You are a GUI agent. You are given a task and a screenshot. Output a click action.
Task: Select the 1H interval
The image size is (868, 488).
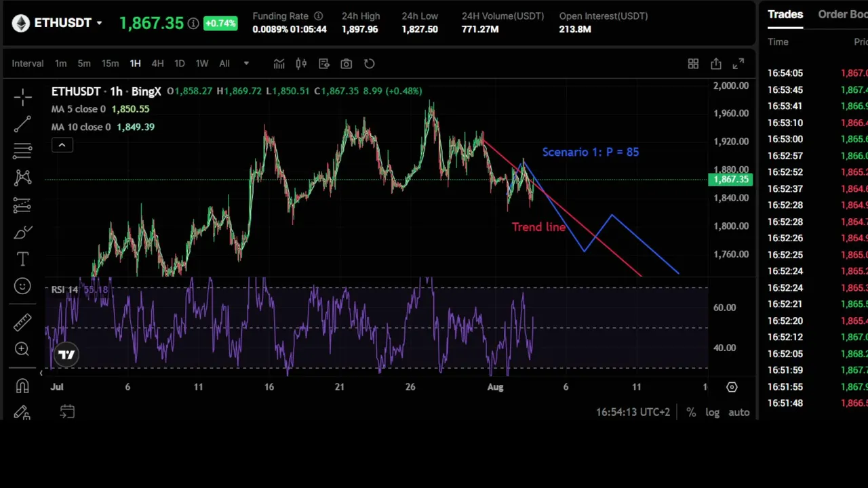click(135, 64)
